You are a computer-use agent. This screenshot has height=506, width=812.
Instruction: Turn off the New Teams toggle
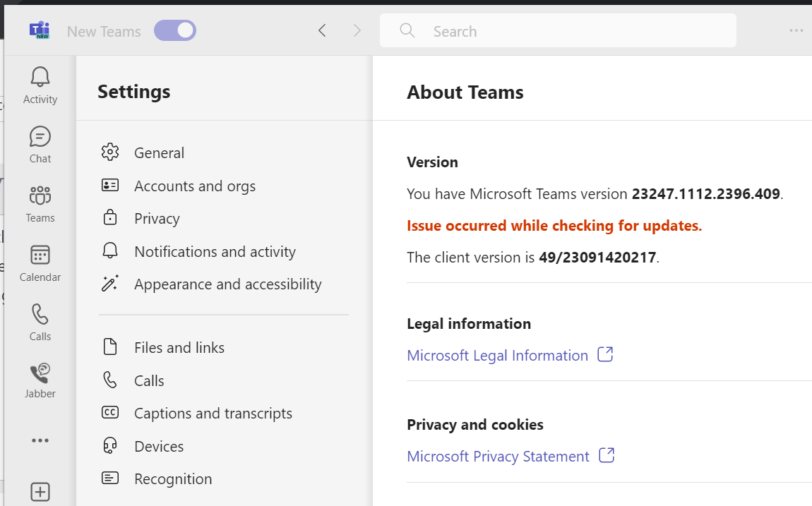(x=175, y=30)
